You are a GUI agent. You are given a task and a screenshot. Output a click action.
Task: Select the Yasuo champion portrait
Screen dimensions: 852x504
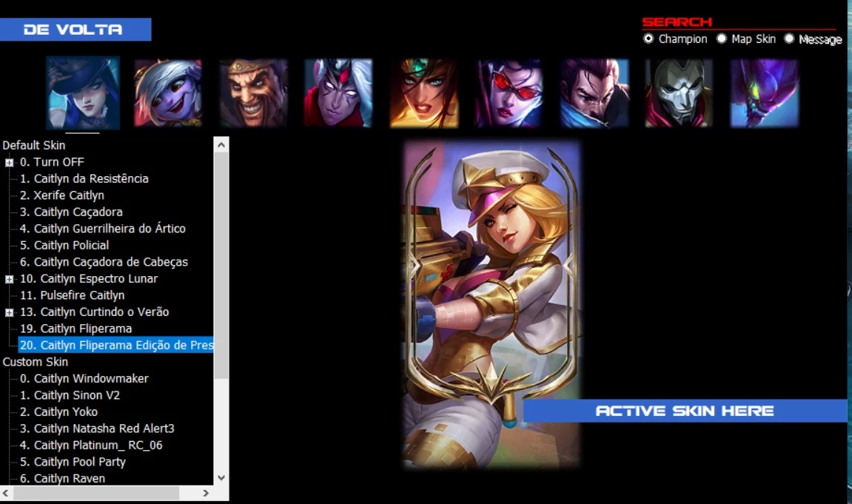594,93
